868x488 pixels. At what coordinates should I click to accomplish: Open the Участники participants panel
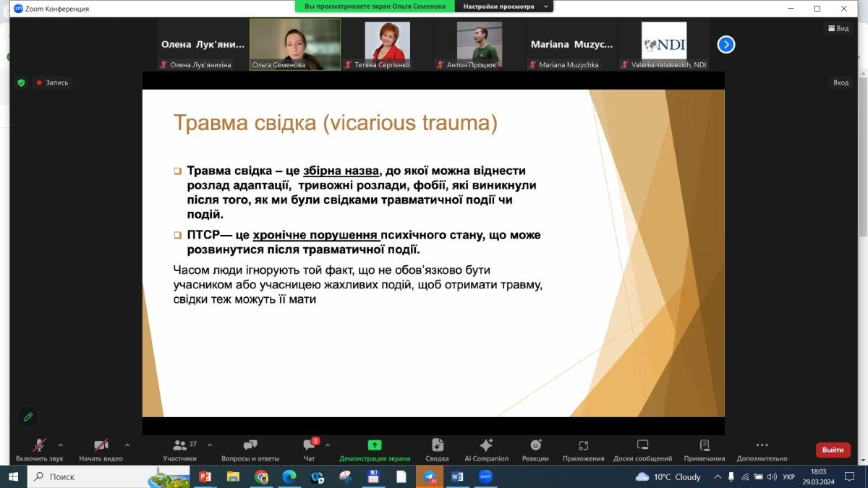[x=180, y=450]
